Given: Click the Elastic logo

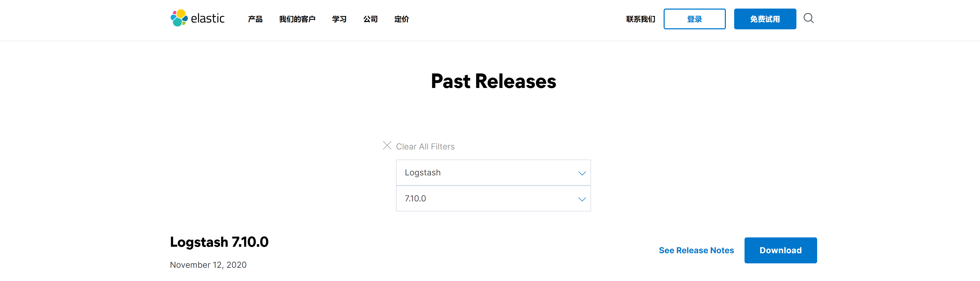Looking at the screenshot, I should click(x=197, y=18).
